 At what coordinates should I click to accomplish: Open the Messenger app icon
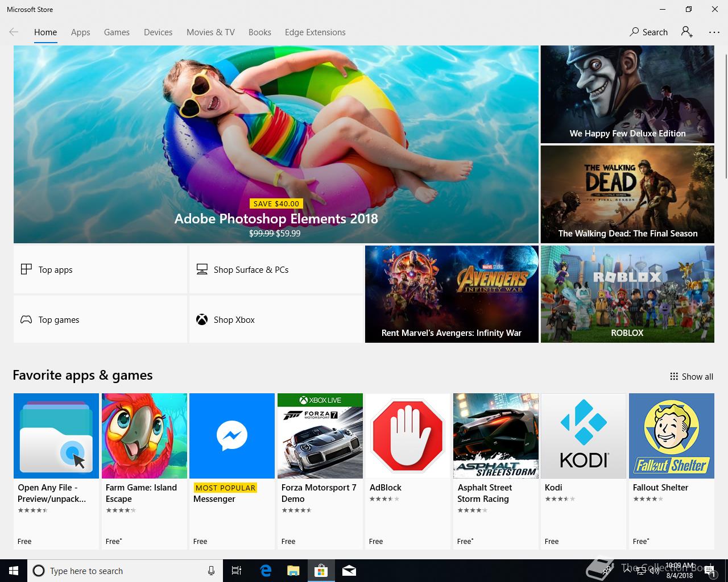coord(232,436)
